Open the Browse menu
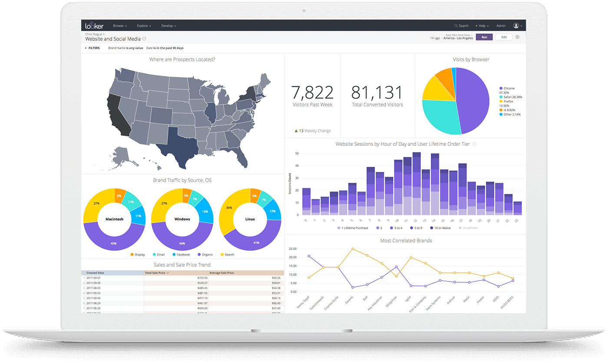 point(120,26)
